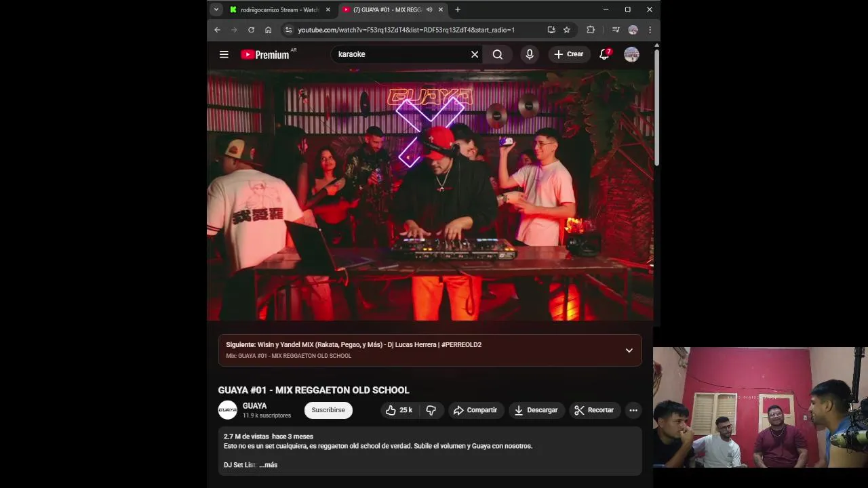The width and height of the screenshot is (868, 488).
Task: Click the video title text
Action: pos(313,390)
